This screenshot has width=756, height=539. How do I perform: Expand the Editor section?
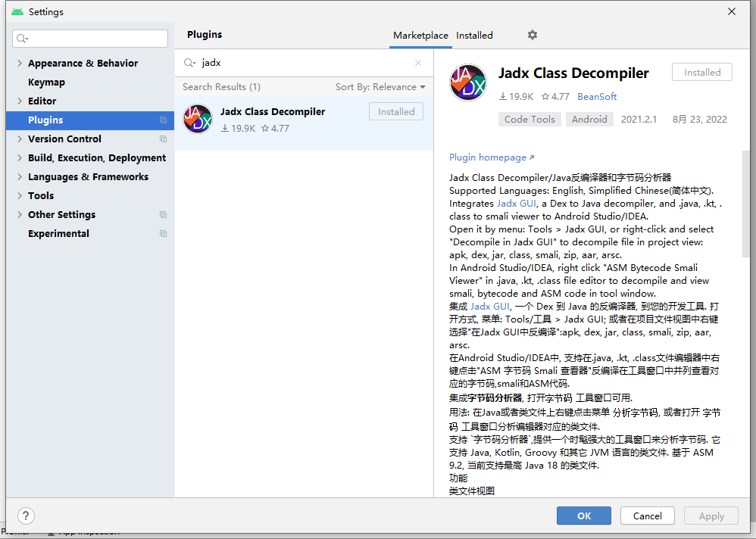pos(20,101)
